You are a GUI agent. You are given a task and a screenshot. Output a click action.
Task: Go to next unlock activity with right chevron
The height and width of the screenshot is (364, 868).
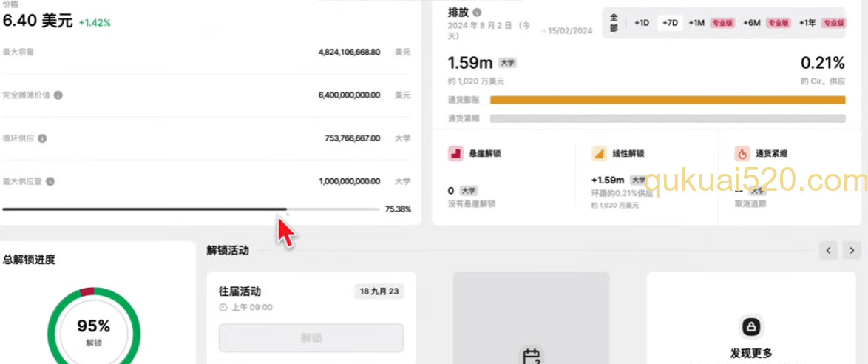pyautogui.click(x=852, y=250)
